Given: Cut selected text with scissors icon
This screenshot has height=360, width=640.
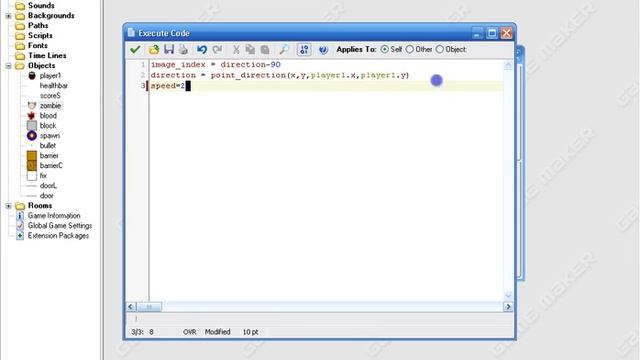Looking at the screenshot, I should [x=236, y=49].
